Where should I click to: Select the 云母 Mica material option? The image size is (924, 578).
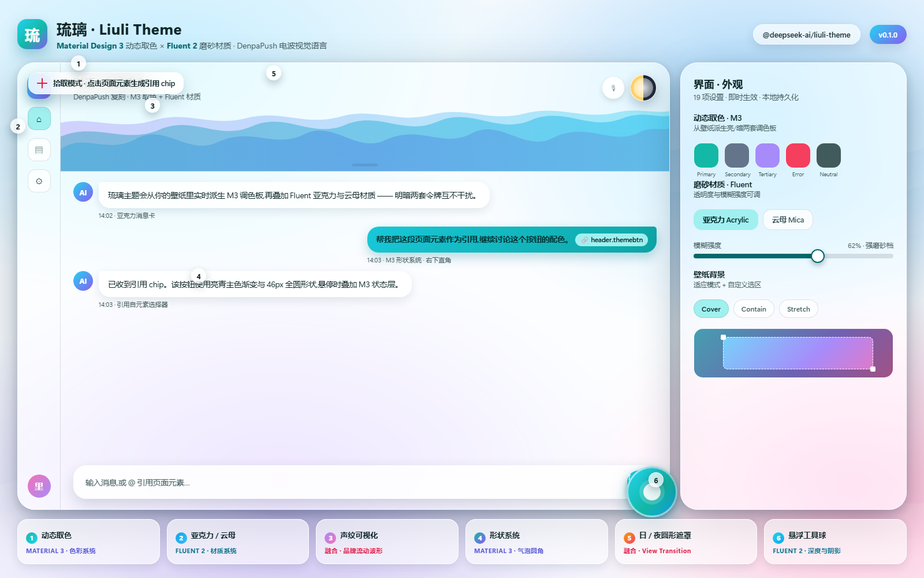788,220
